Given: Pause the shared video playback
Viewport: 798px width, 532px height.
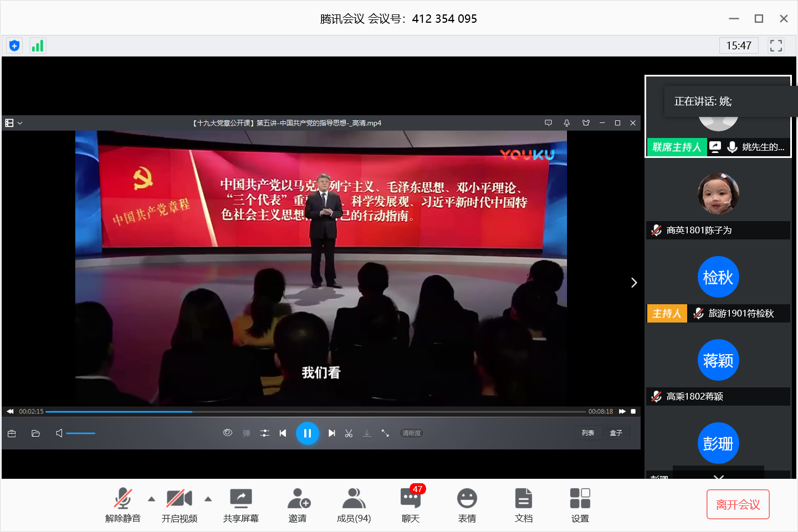Looking at the screenshot, I should coord(308,433).
